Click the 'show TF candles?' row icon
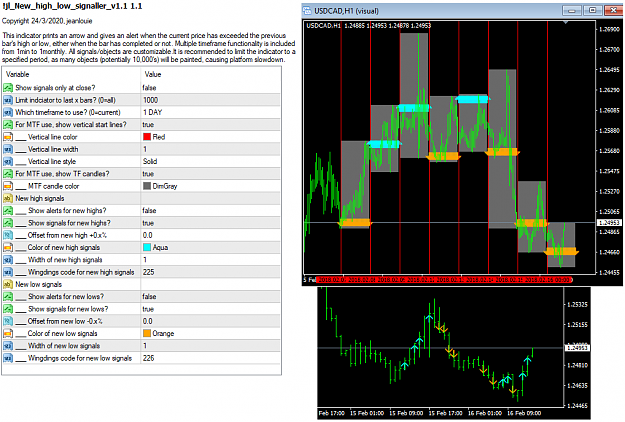The image size is (625, 422). click(x=8, y=174)
